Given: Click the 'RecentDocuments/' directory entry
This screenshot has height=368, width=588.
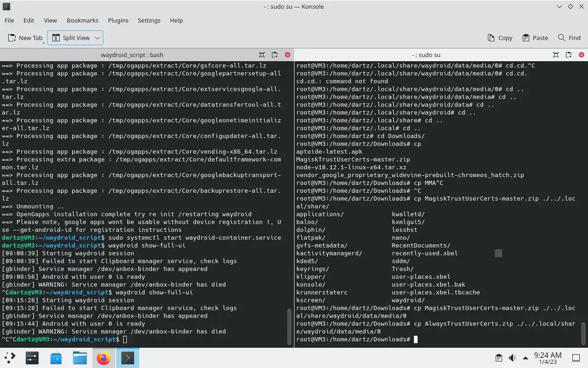Looking at the screenshot, I should [421, 246].
